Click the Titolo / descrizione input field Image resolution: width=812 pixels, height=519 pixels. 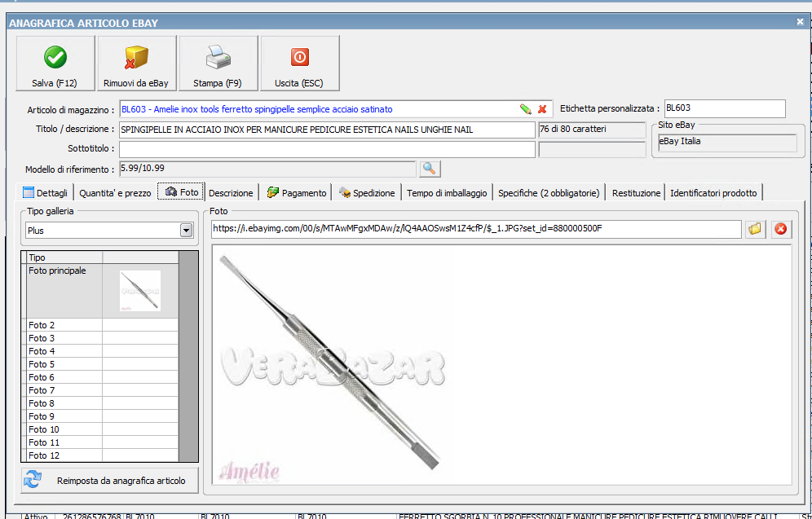327,130
